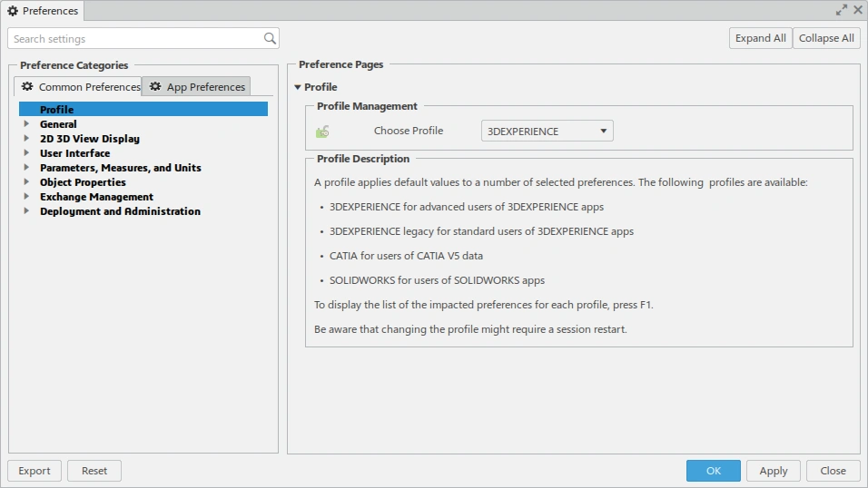Open the Choose Profile dropdown

pyautogui.click(x=547, y=132)
